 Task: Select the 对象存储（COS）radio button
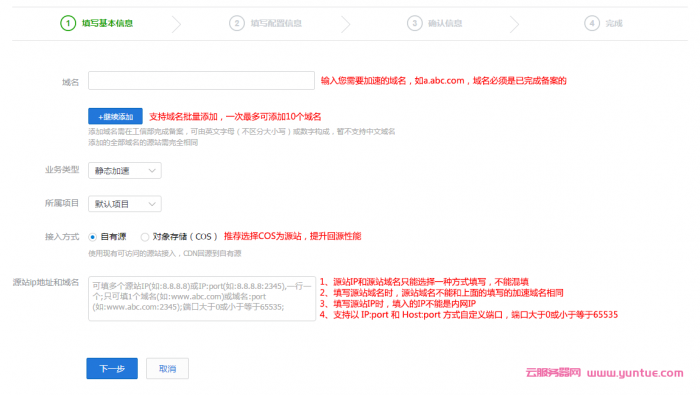coord(145,237)
